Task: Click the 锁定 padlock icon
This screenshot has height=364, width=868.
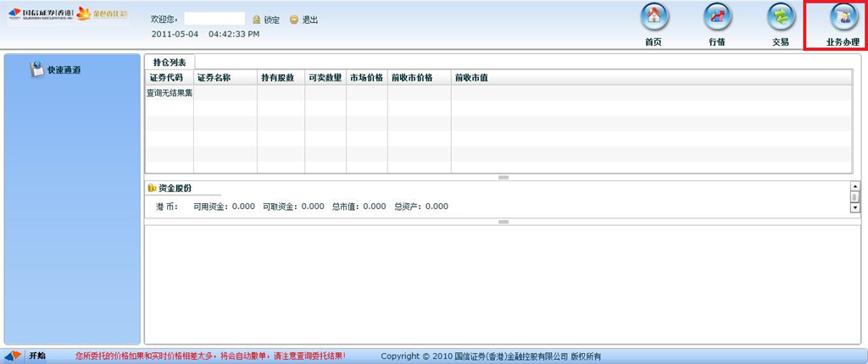Action: (256, 19)
